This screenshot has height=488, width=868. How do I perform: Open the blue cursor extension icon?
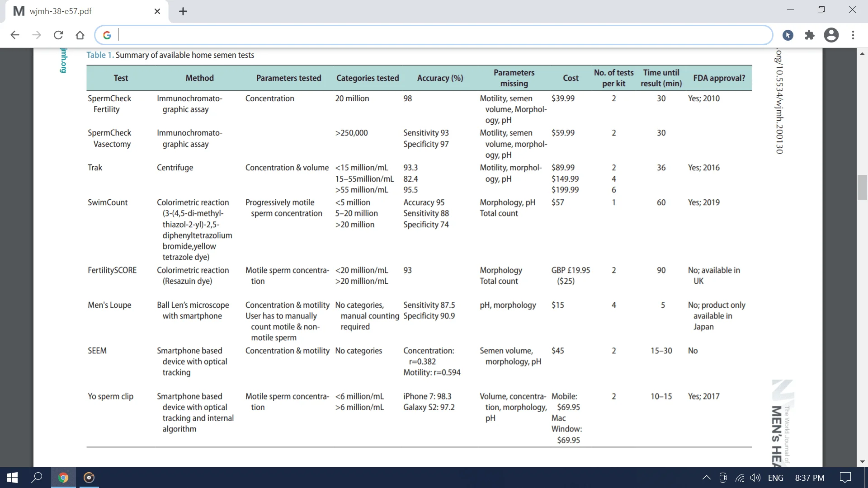[x=788, y=35]
